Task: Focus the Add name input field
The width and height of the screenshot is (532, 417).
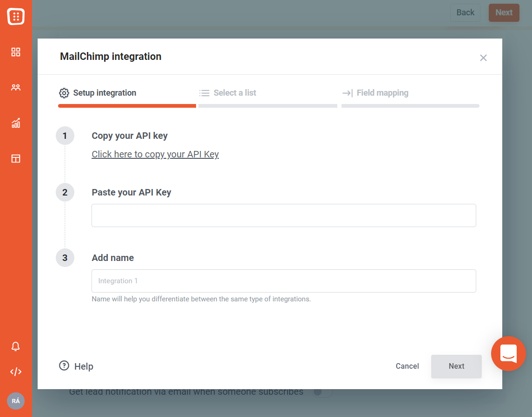Action: (283, 281)
